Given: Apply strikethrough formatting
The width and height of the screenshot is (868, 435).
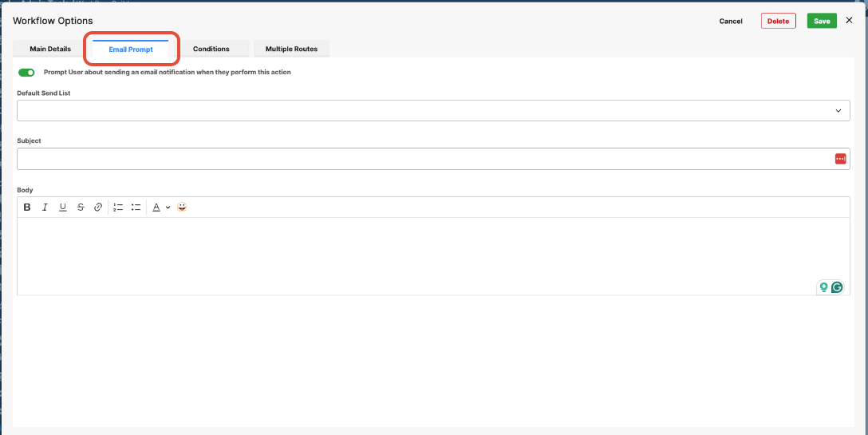Looking at the screenshot, I should click(81, 208).
